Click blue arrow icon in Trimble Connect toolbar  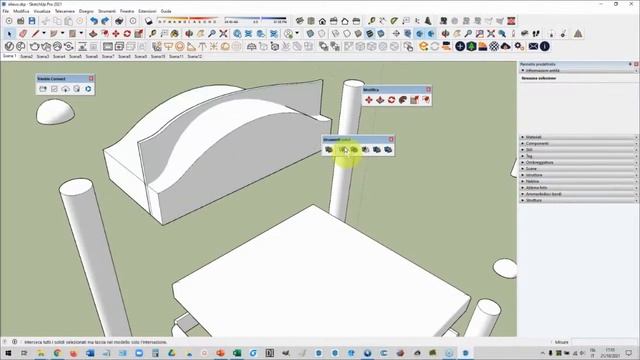[x=88, y=89]
